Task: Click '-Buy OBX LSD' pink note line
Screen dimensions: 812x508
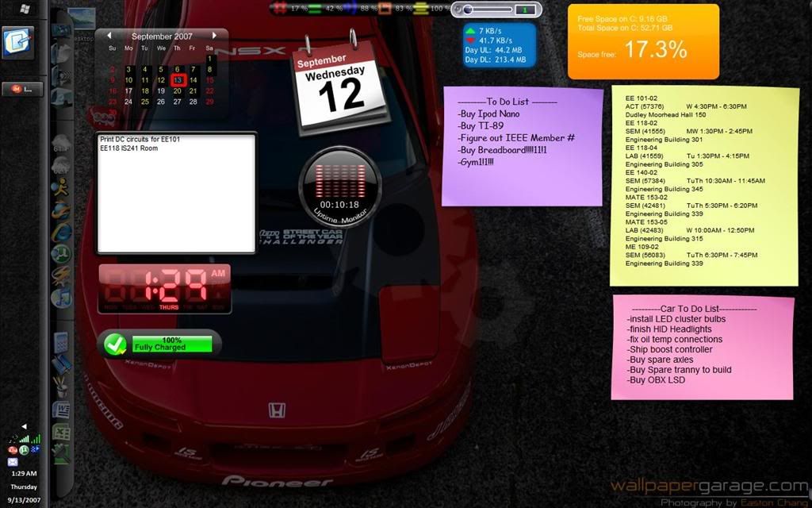Action: point(656,380)
